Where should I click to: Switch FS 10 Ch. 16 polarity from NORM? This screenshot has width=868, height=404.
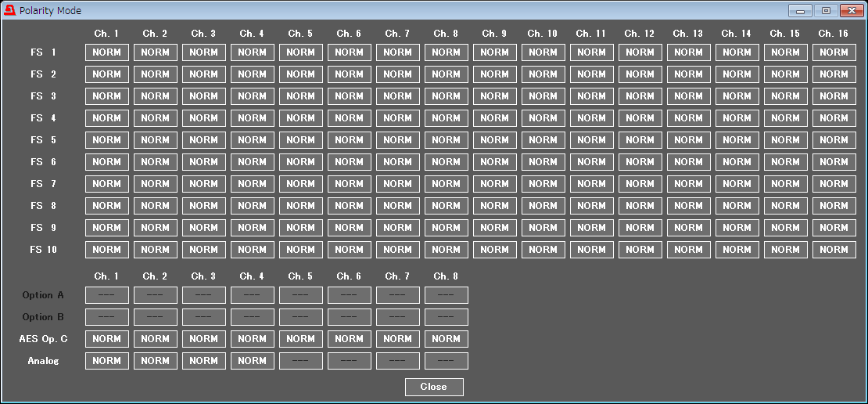pos(834,250)
